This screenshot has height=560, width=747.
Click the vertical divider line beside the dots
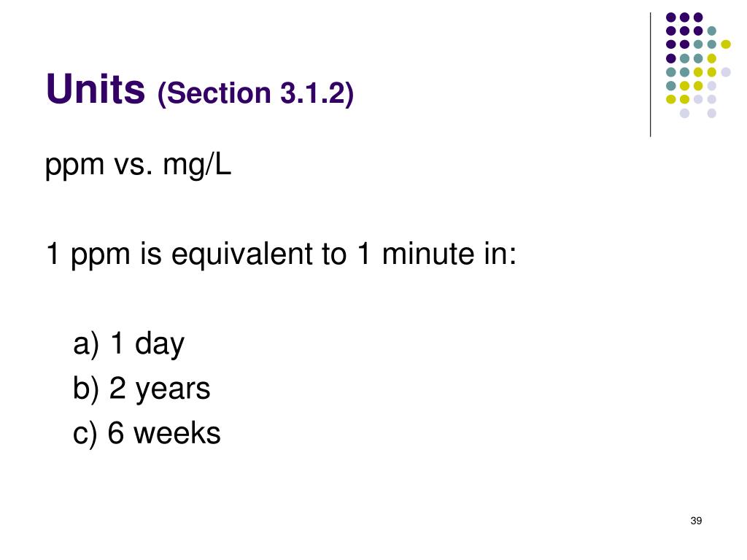(x=650, y=73)
